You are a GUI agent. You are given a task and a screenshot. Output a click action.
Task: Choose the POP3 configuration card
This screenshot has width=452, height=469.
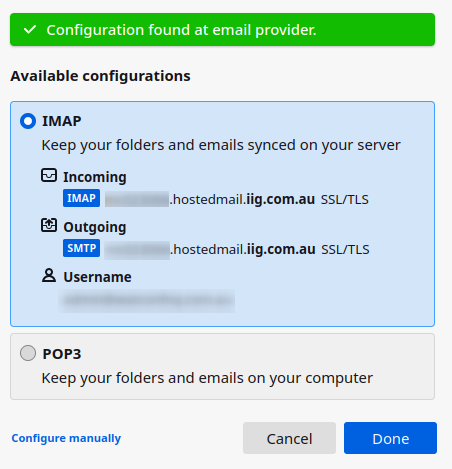222,366
